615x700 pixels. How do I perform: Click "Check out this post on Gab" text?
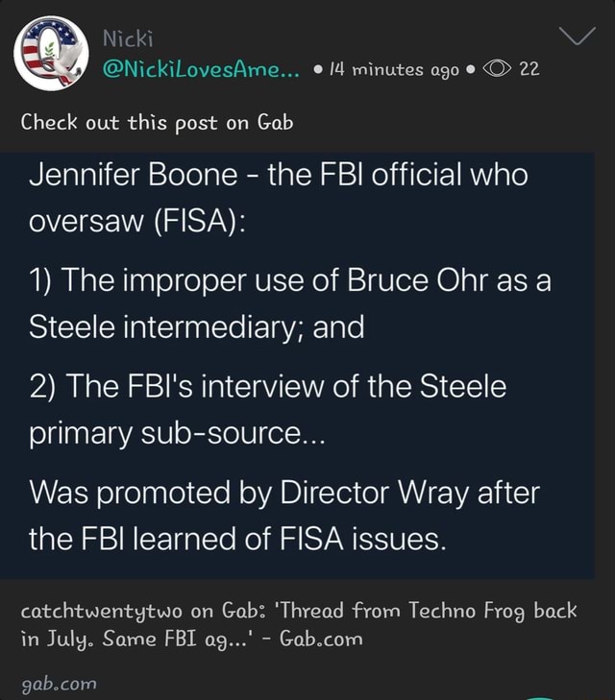(x=157, y=122)
